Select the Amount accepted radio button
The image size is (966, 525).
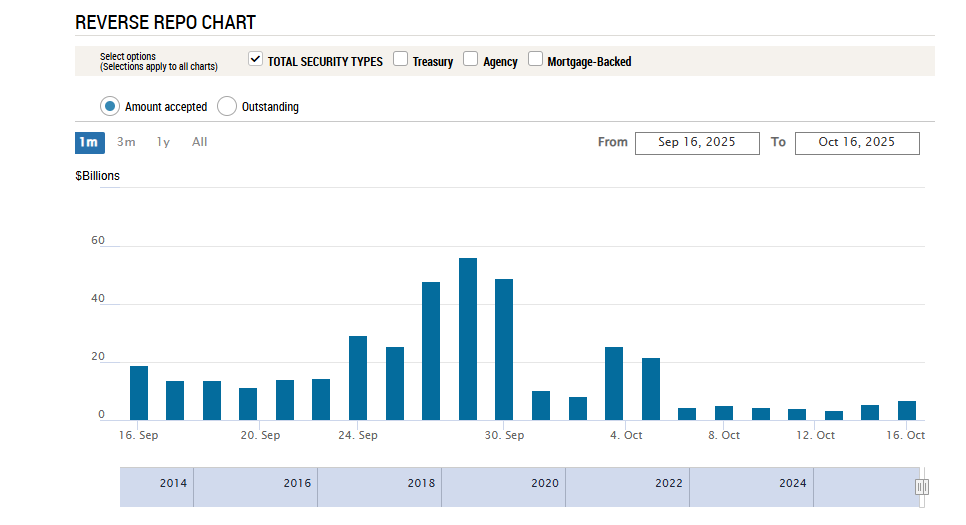[110, 106]
